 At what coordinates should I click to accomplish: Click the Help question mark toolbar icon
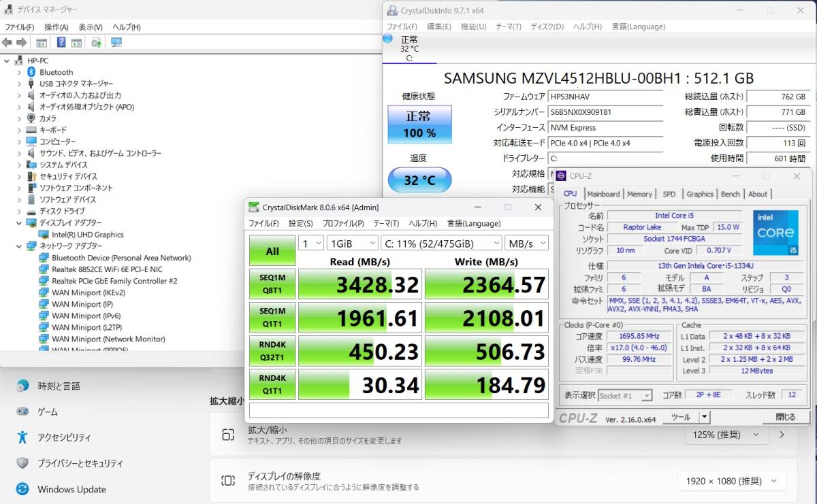pos(61,43)
